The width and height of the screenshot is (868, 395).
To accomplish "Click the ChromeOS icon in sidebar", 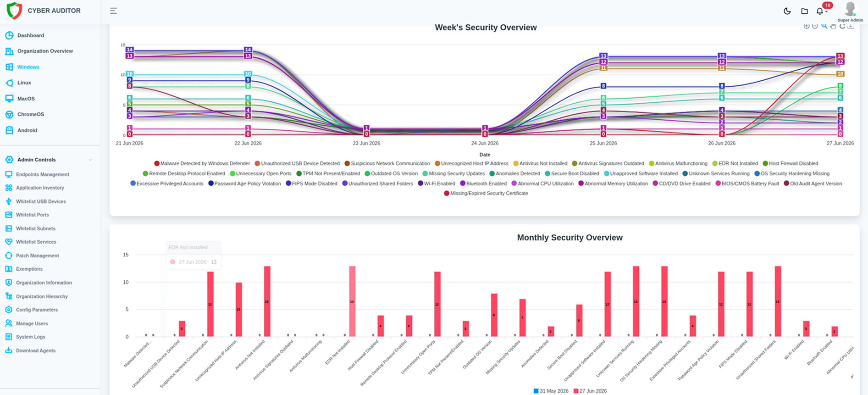I will tap(9, 114).
